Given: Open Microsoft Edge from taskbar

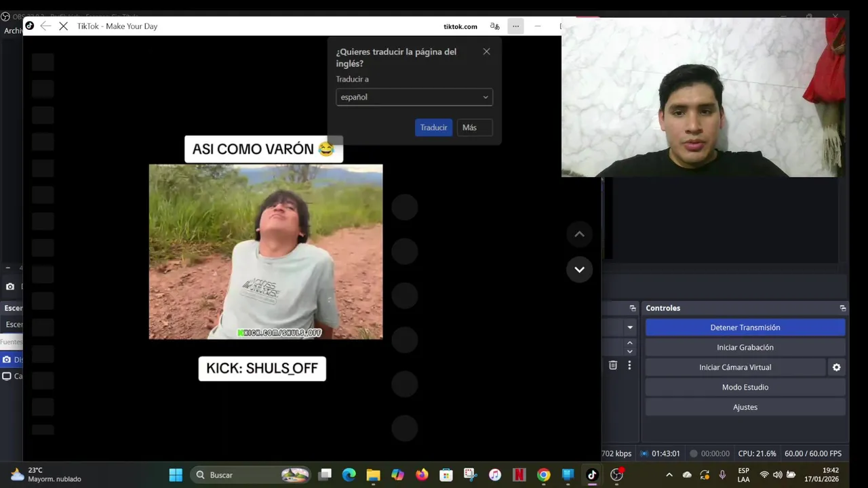Looking at the screenshot, I should pos(349,475).
